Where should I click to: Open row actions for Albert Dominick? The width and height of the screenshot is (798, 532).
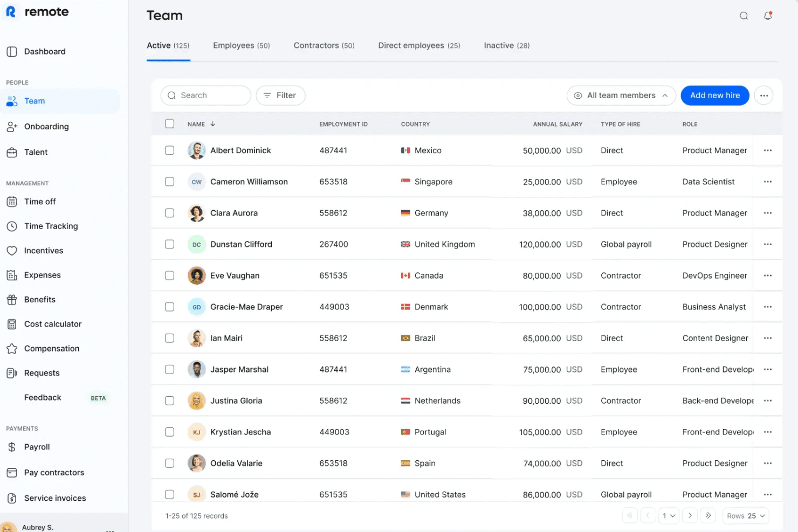(x=768, y=150)
